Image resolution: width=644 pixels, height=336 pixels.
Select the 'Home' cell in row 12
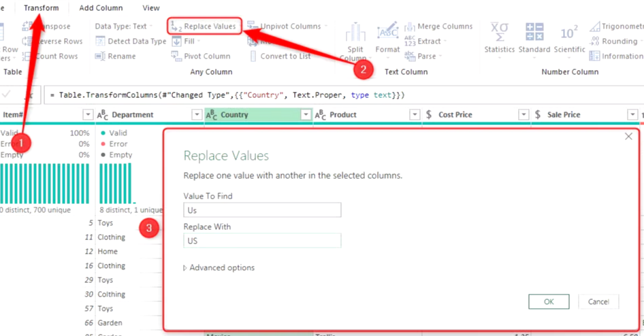(108, 252)
